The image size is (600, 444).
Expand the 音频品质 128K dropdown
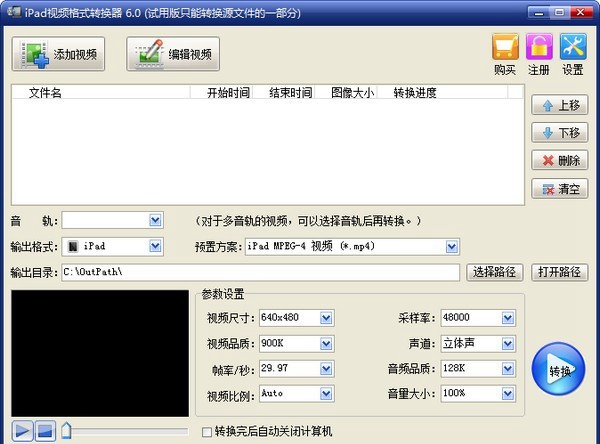click(508, 369)
